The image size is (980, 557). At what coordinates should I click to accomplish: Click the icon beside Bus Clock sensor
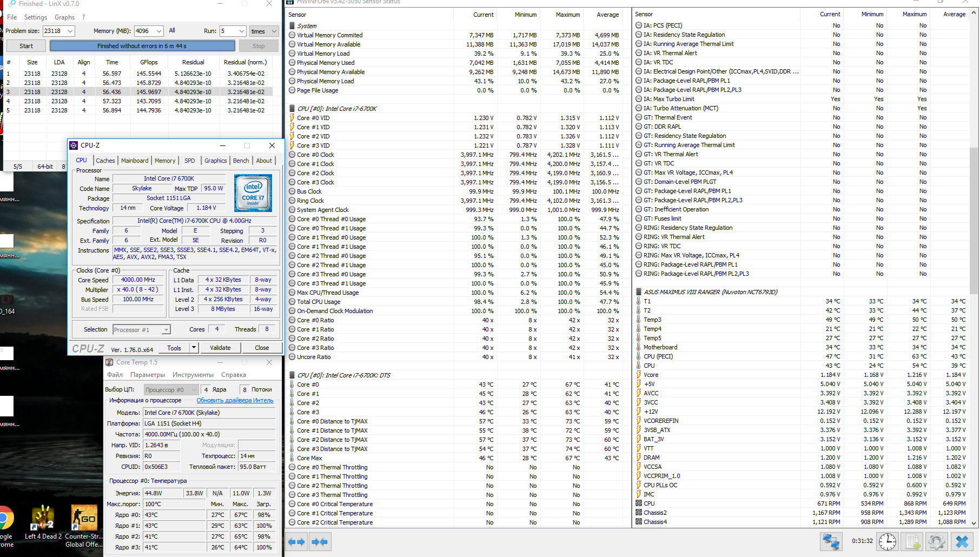point(292,191)
